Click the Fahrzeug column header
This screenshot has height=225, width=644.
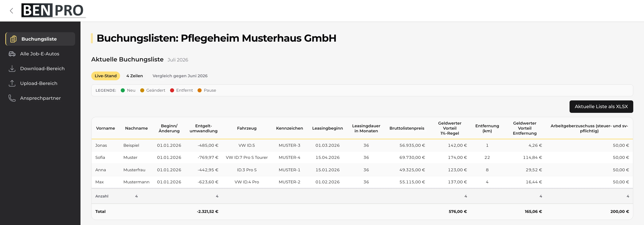click(x=247, y=128)
